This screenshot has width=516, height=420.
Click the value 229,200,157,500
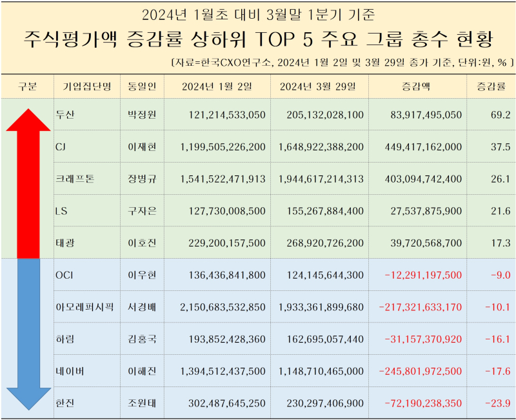227,243
